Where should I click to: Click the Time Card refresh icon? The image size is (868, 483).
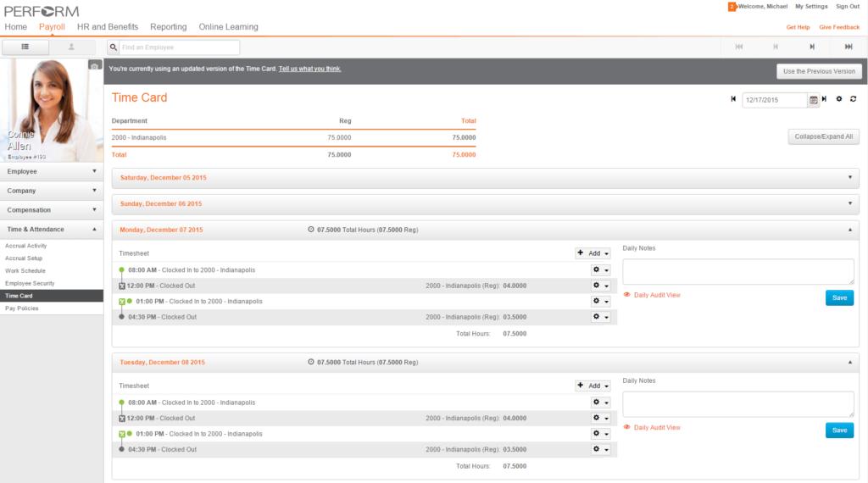click(x=853, y=99)
